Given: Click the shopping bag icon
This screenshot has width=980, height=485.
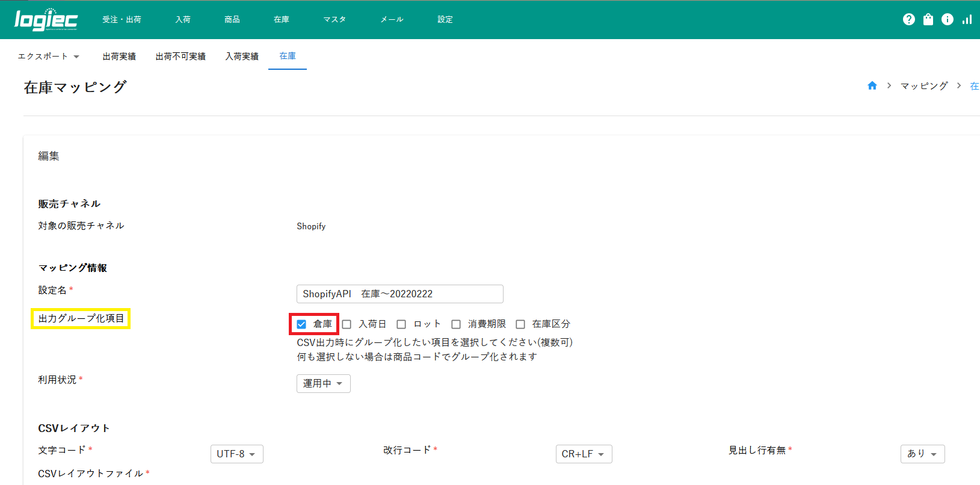Looking at the screenshot, I should tap(928, 19).
